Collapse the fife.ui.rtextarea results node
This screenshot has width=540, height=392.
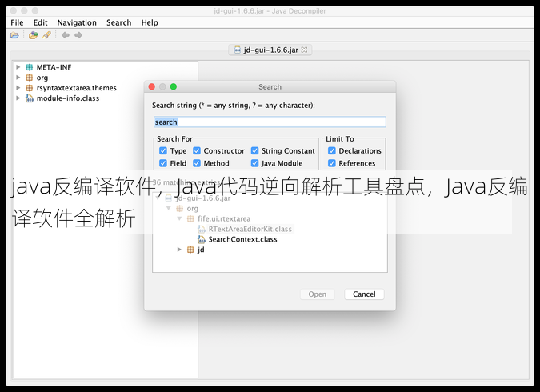click(179, 218)
